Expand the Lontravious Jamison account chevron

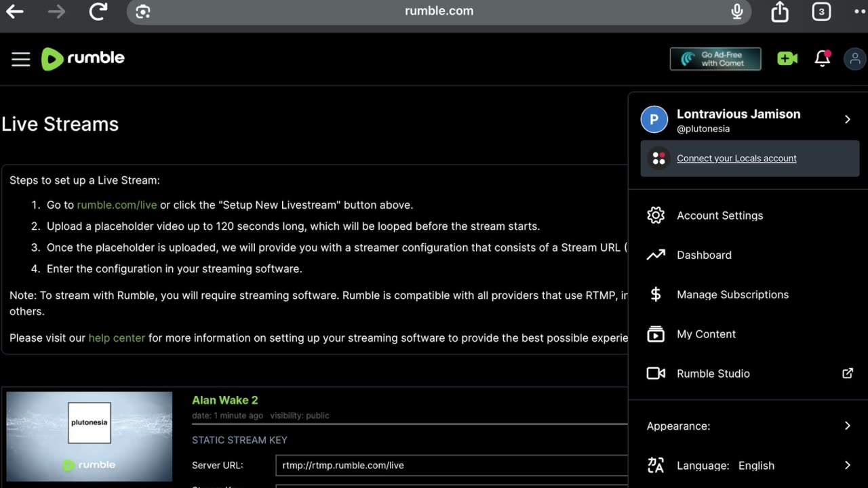pos(848,119)
